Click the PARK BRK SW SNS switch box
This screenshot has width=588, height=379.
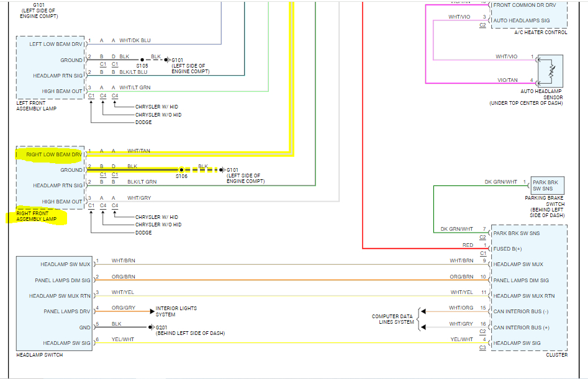pyautogui.click(x=548, y=185)
